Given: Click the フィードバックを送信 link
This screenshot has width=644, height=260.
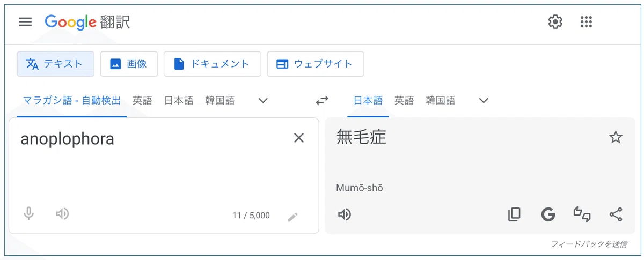Looking at the screenshot, I should click(x=589, y=244).
